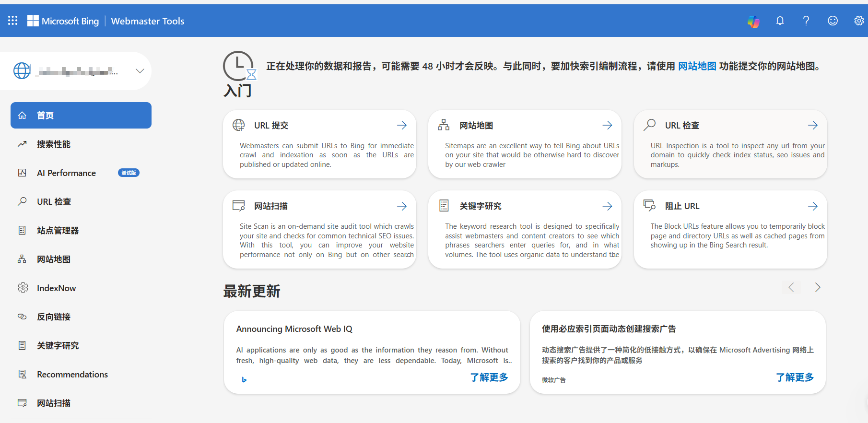
Task: Open Copilot from the header
Action: [x=753, y=21]
